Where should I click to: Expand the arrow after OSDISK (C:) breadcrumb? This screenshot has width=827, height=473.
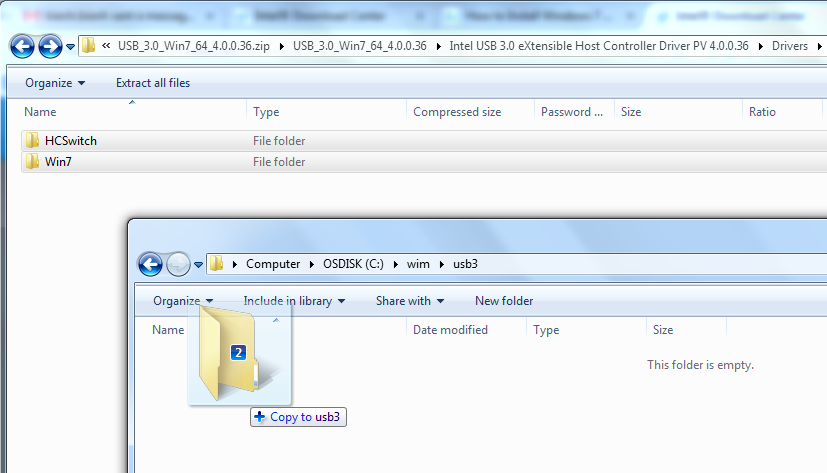[396, 264]
